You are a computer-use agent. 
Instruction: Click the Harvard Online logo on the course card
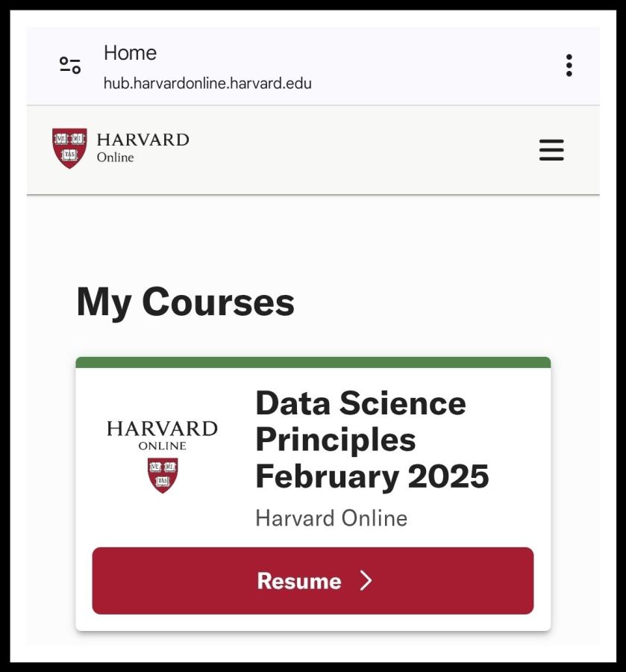point(162,448)
